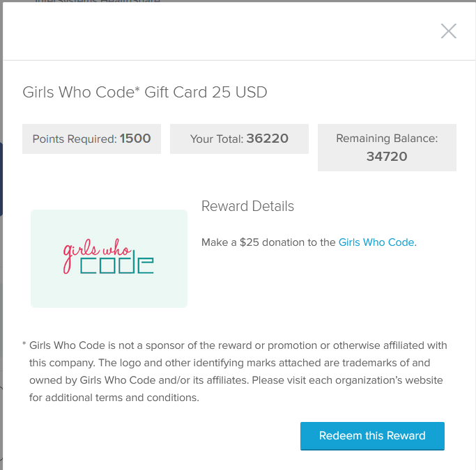476x470 pixels.
Task: Click the 'Your Total:' label
Action: [216, 139]
